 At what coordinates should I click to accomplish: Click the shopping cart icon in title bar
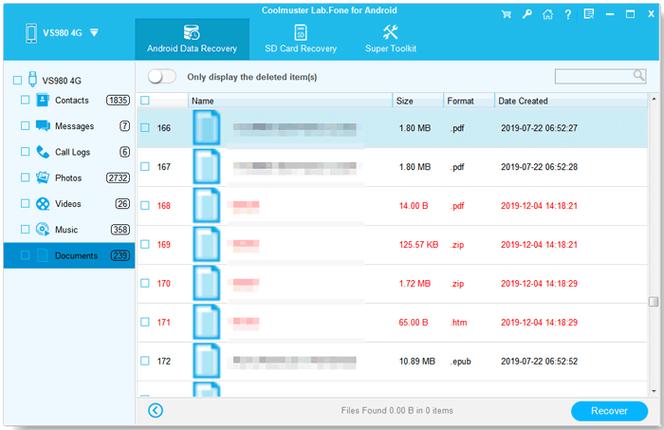[506, 14]
